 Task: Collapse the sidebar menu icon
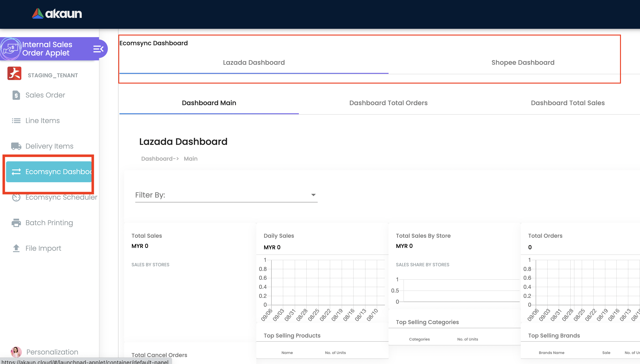(x=98, y=49)
